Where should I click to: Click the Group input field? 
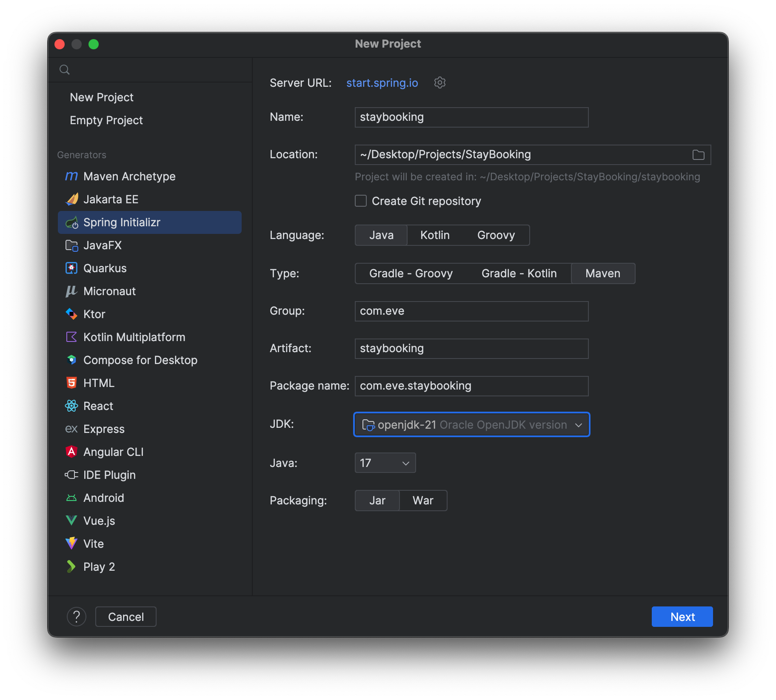tap(471, 311)
